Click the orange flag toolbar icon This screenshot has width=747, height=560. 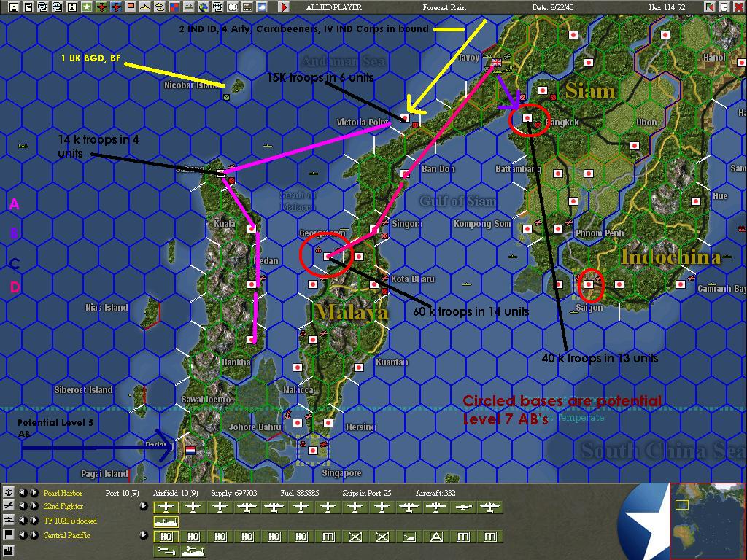point(130,7)
